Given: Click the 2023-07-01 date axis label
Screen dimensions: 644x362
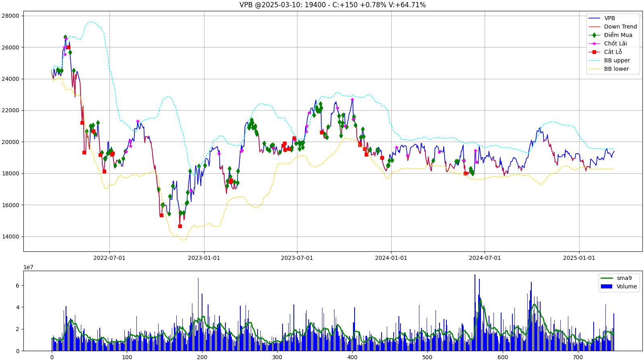Looking at the screenshot, I should tap(297, 258).
